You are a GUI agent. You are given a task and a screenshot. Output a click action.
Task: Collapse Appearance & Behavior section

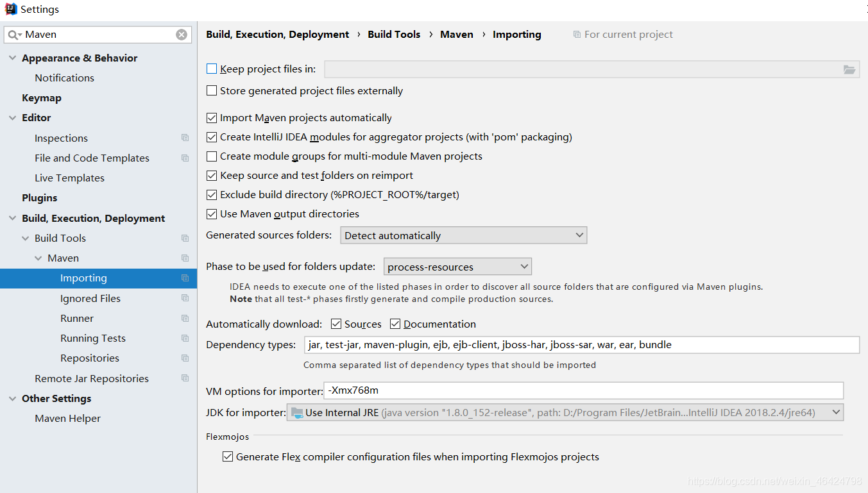tap(13, 58)
